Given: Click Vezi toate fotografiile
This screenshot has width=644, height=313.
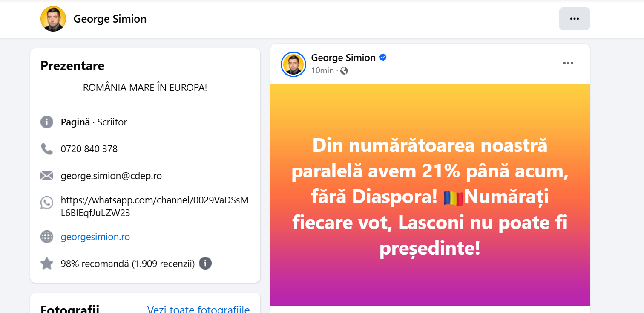Looking at the screenshot, I should [x=198, y=309].
